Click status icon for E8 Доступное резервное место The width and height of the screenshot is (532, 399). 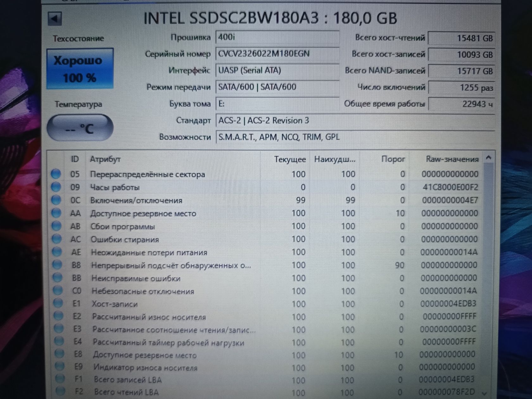[x=60, y=354]
